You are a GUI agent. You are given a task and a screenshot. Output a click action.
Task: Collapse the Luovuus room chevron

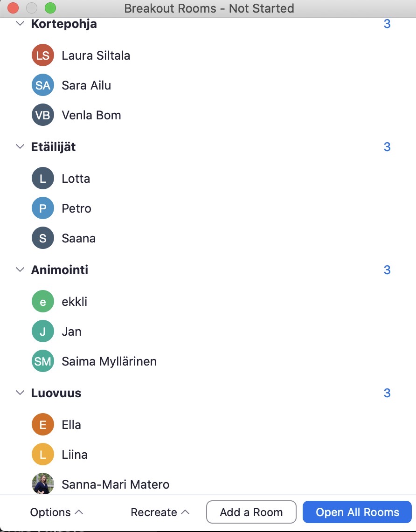pyautogui.click(x=20, y=393)
